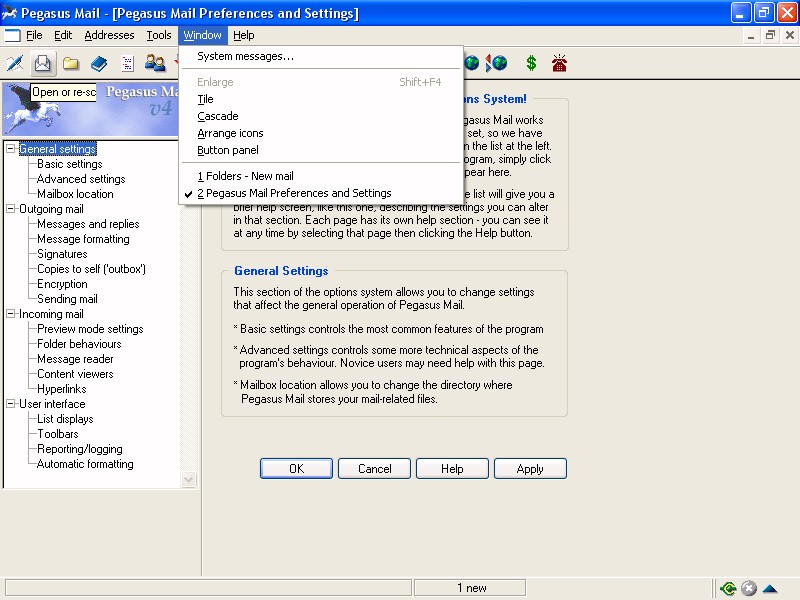800x600 pixels.
Task: Click the gray X status bar icon
Action: (748, 588)
